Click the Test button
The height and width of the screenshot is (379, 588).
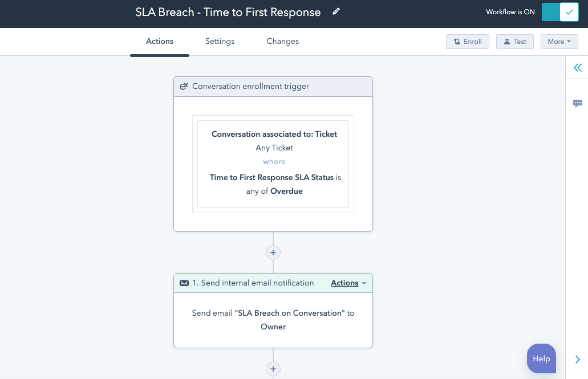[x=515, y=42]
